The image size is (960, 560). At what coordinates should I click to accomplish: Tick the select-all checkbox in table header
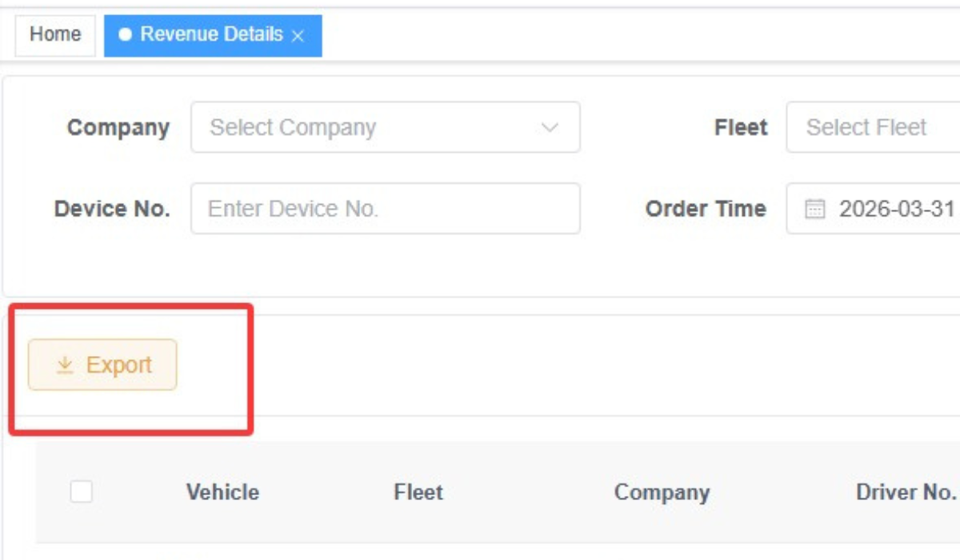81,491
